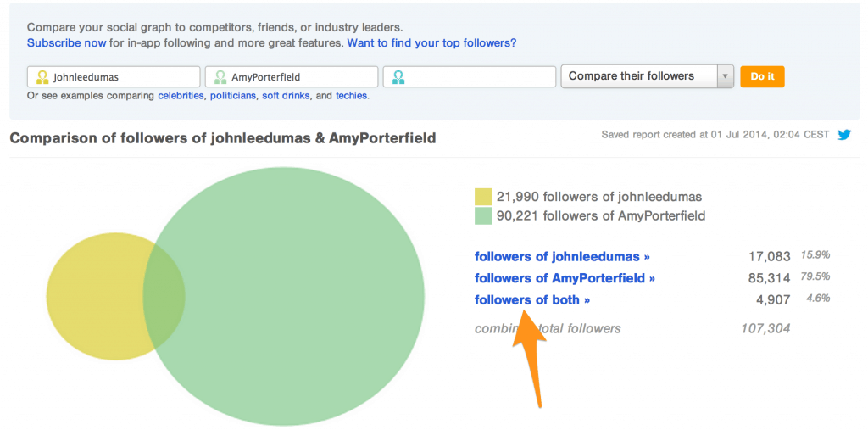Click the Twitter bird icon

pos(844,134)
